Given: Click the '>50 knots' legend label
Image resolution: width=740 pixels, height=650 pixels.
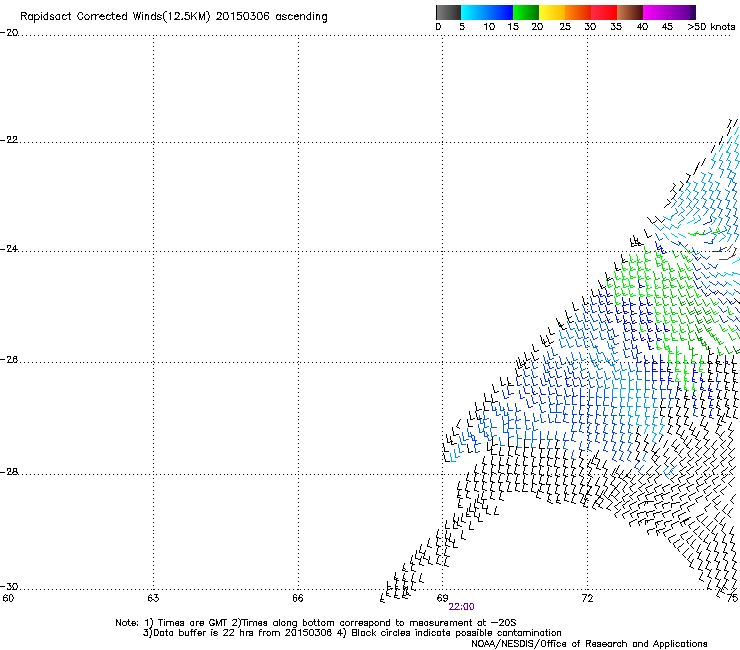Looking at the screenshot, I should point(711,27).
